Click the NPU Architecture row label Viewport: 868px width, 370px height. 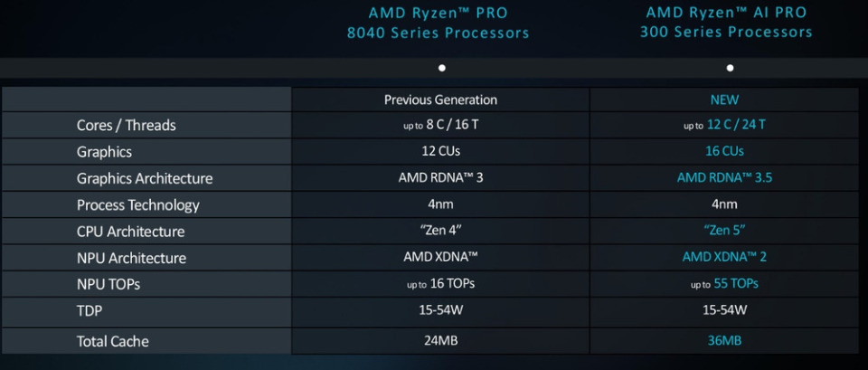click(x=131, y=258)
